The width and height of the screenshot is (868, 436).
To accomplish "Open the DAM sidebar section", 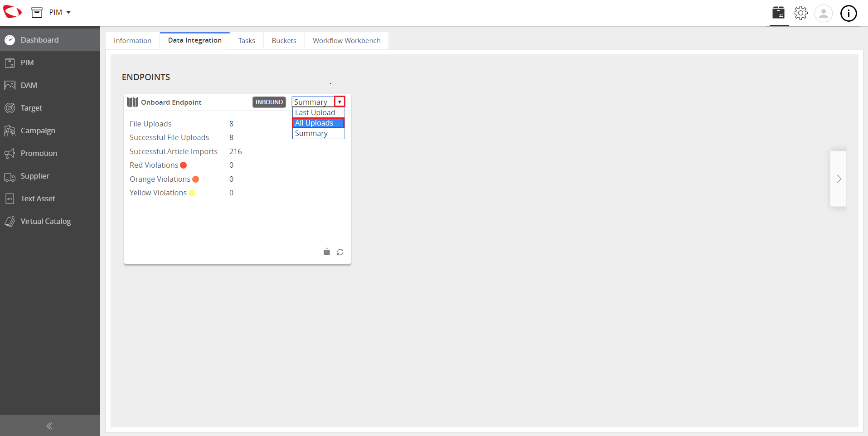I will (50, 85).
